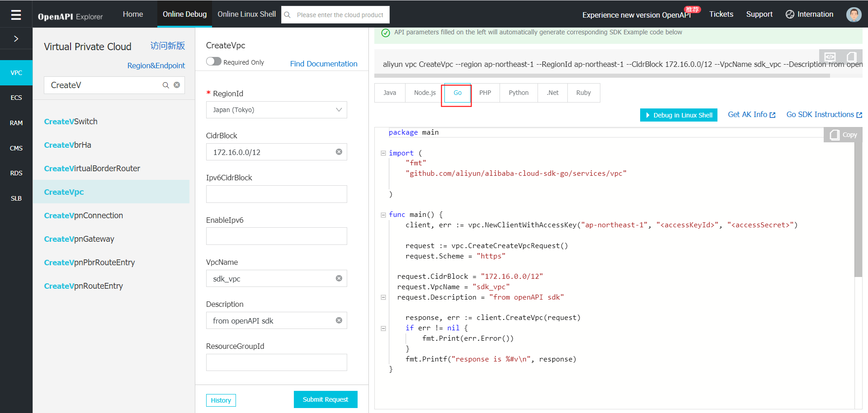868x413 pixels.
Task: Copy the CLI command with the copy icon
Action: click(x=851, y=56)
